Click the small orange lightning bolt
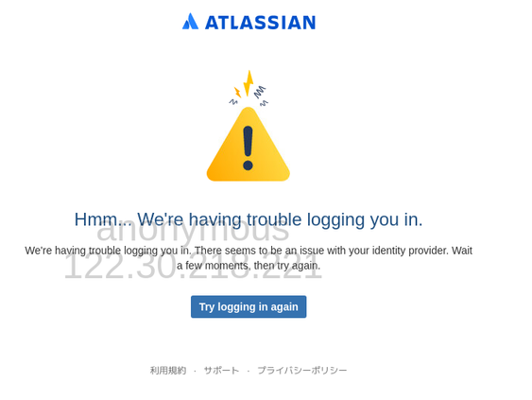The width and height of the screenshot is (532, 400). tap(237, 92)
